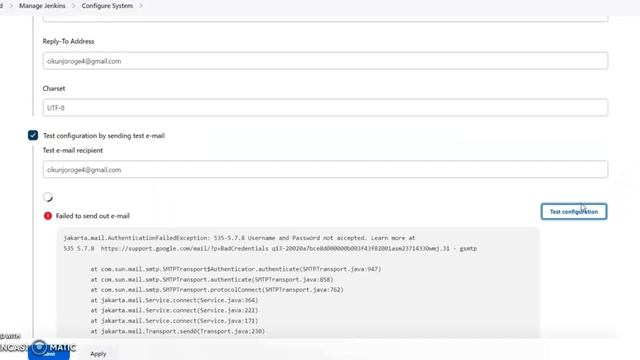
Task: Click the loading spinner icon
Action: coord(48,197)
